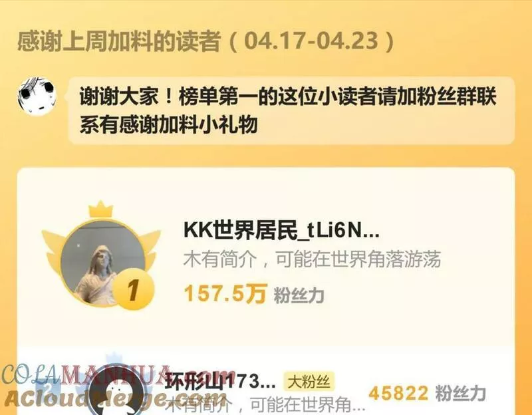The image size is (532, 415).
Task: Open the author's thank-you message bubble
Action: 291,110
